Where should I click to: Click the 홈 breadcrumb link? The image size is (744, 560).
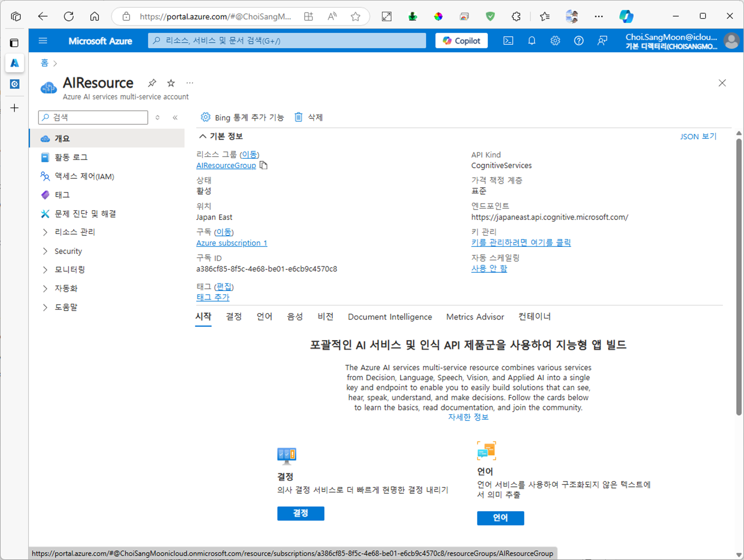tap(44, 63)
